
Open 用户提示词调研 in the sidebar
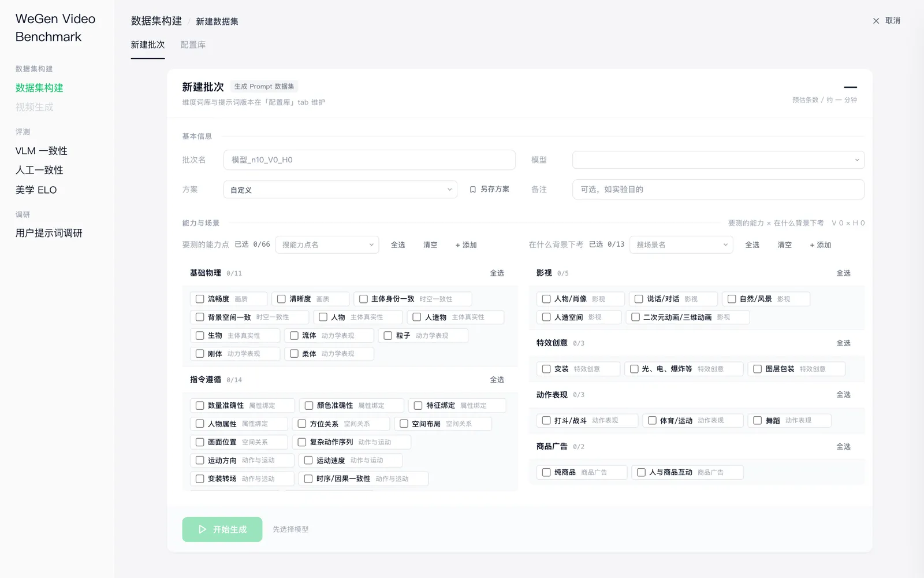[49, 233]
